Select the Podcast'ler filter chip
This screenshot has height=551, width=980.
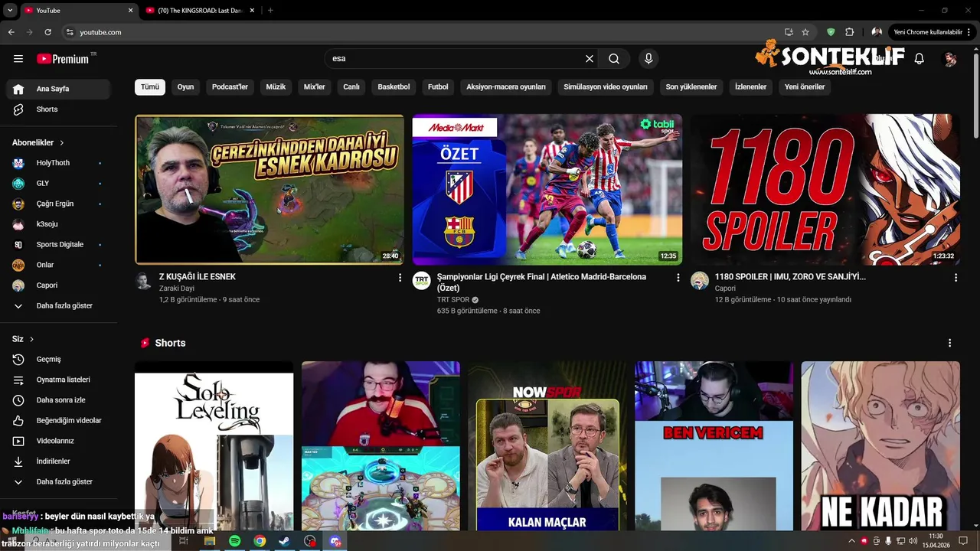point(230,87)
